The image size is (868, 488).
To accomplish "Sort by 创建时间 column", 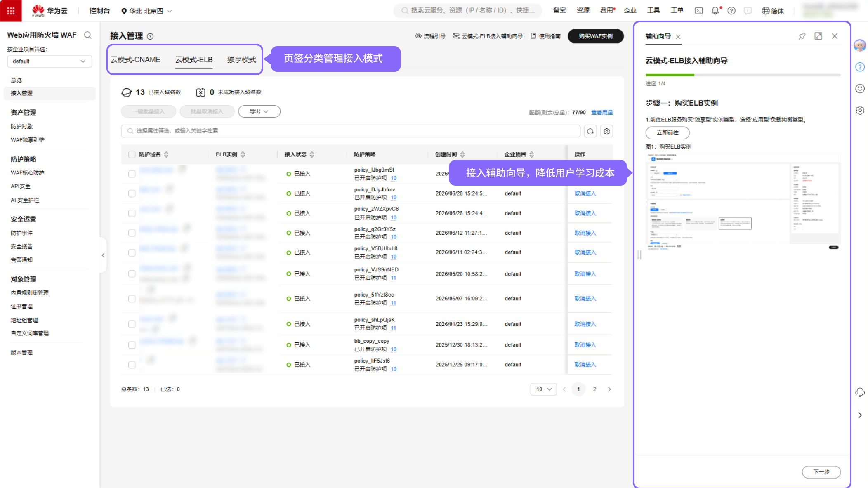I will tap(462, 154).
